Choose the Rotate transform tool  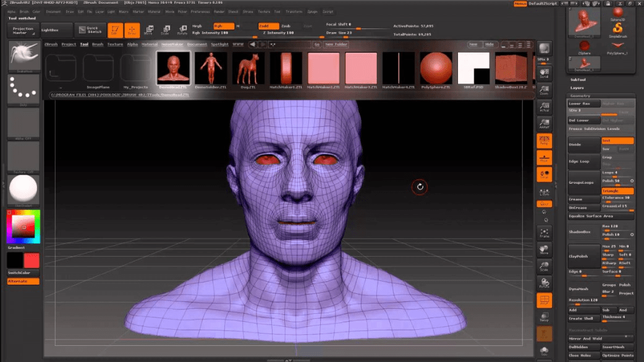(x=183, y=30)
